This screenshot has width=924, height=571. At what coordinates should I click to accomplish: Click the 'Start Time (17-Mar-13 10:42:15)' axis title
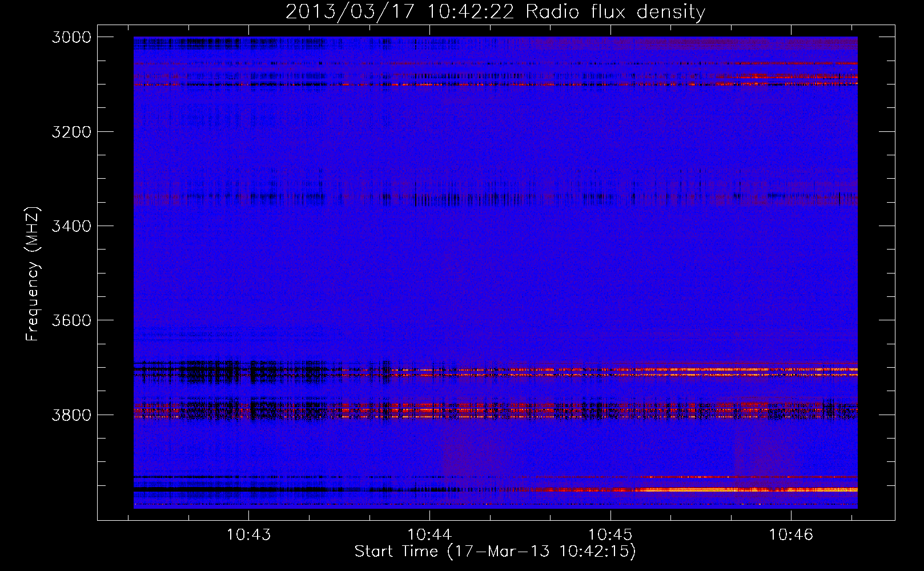click(x=495, y=552)
